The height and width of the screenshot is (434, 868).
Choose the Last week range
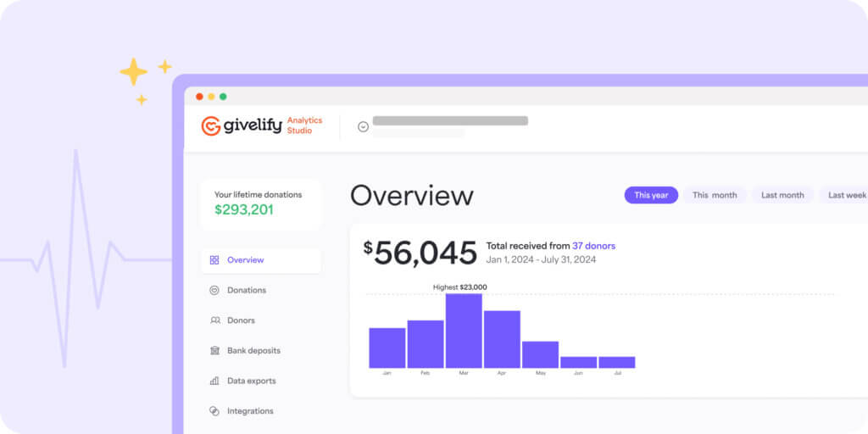coord(847,195)
